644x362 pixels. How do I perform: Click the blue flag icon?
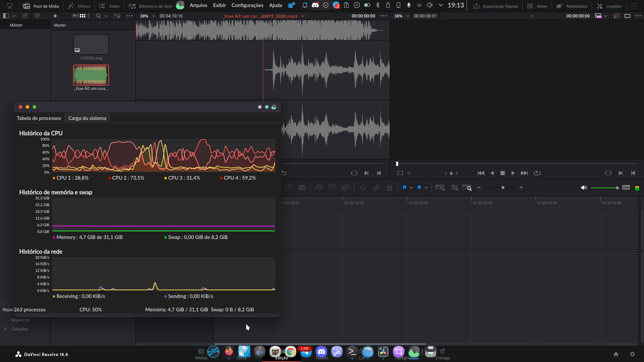(x=405, y=188)
